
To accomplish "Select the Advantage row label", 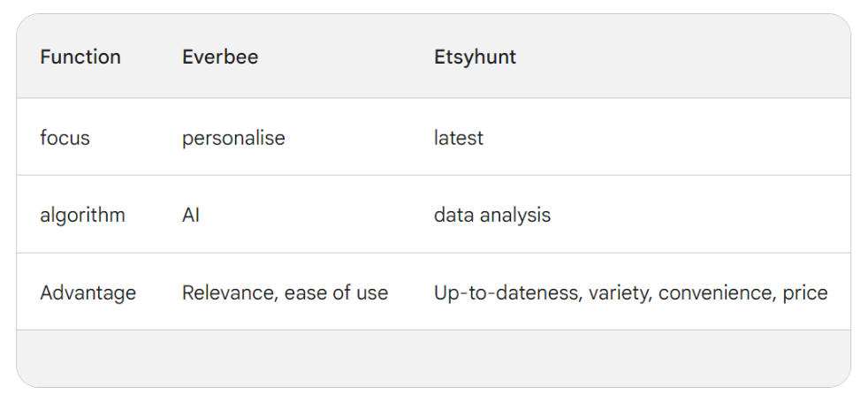I will (x=88, y=292).
